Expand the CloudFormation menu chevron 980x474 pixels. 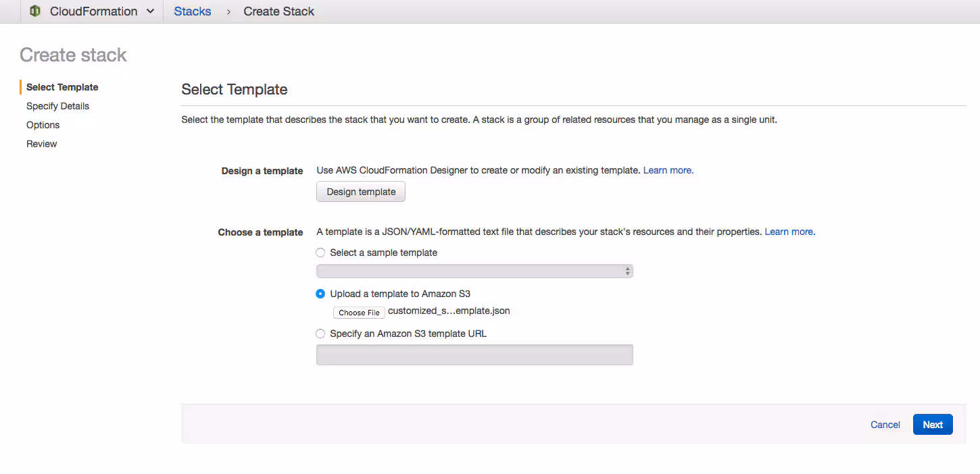tap(150, 11)
